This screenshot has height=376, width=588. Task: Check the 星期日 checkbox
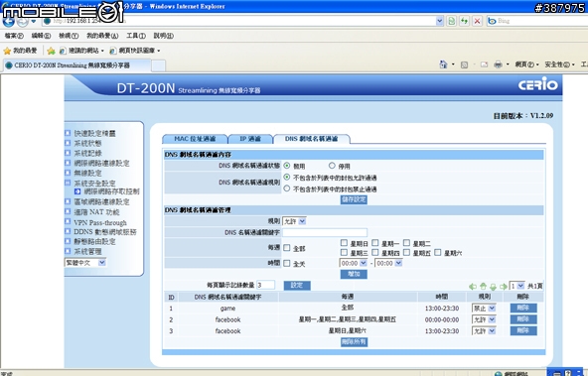344,243
